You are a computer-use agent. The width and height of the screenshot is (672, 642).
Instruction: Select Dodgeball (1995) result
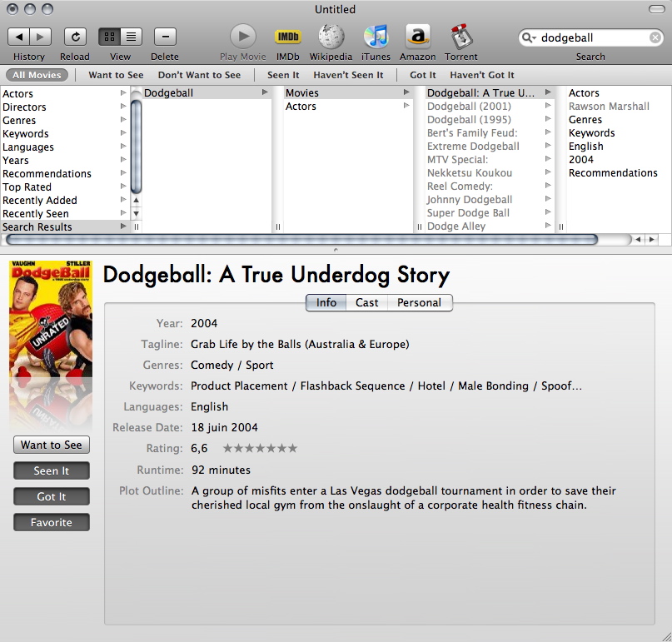[x=490, y=119]
